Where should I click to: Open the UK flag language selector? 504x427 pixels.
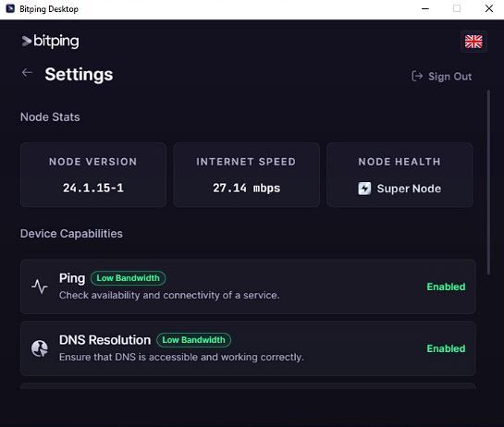pyautogui.click(x=473, y=42)
